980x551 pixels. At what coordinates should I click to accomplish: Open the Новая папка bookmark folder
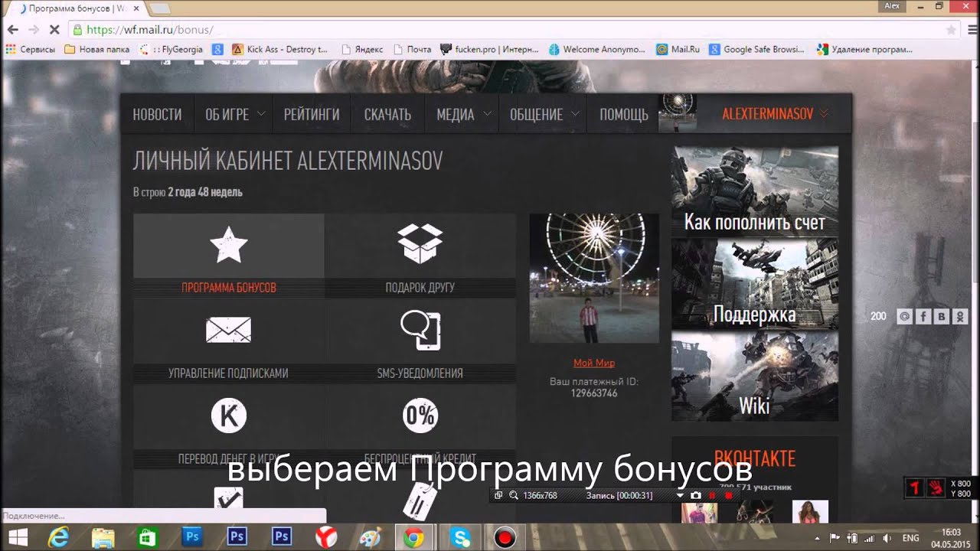point(97,49)
